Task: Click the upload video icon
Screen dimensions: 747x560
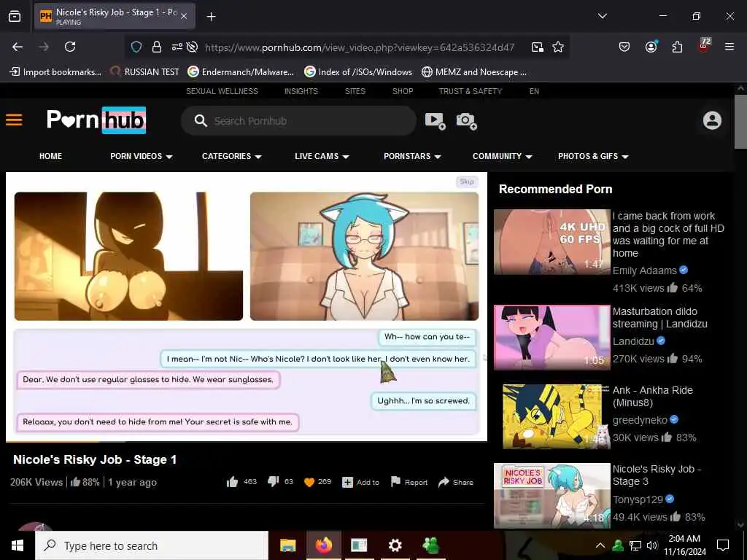Action: coord(435,121)
